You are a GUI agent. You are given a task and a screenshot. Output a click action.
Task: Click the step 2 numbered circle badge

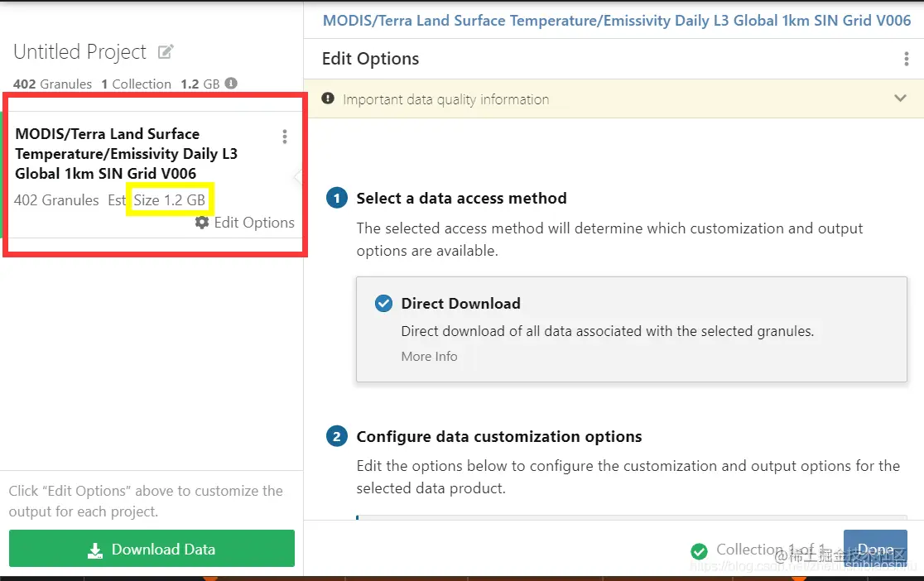coord(336,437)
